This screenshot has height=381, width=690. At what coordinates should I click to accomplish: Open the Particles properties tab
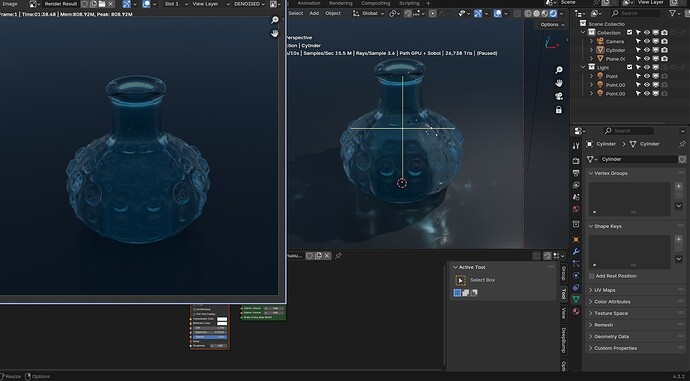point(576,264)
